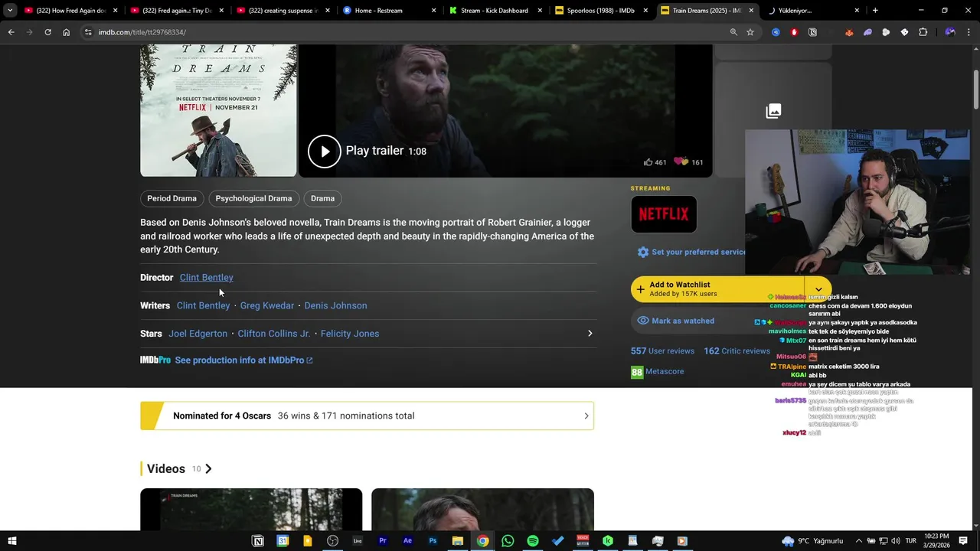980x551 pixels.
Task: Open a new browser tab
Action: [875, 11]
